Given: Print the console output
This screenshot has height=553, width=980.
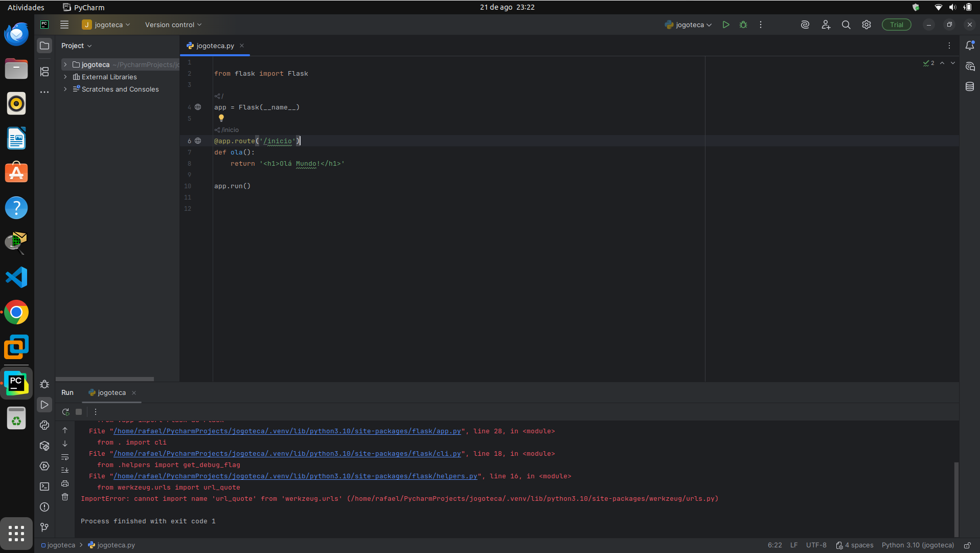Looking at the screenshot, I should (x=65, y=483).
